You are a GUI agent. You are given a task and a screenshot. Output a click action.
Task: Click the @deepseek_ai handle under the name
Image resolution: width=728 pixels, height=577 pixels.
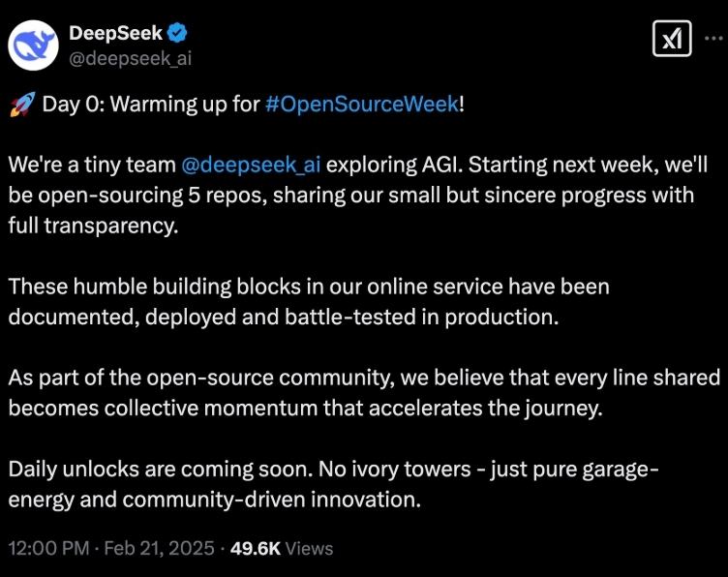click(130, 57)
